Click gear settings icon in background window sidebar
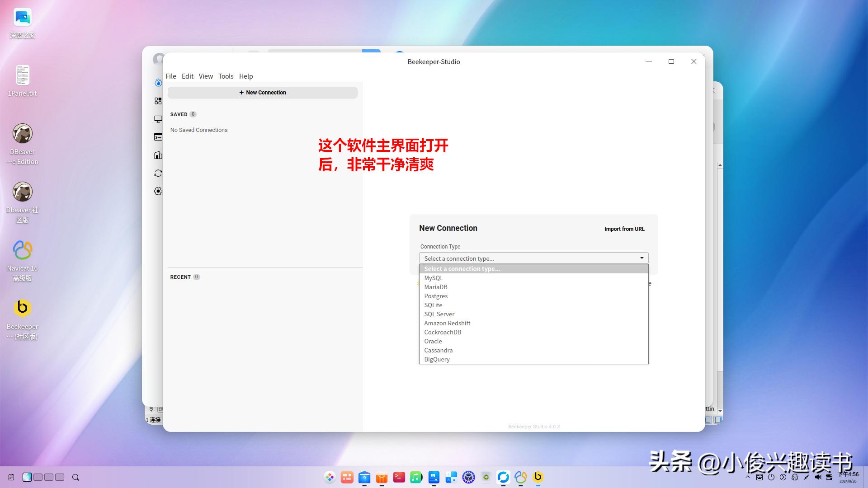The width and height of the screenshot is (868, 488). (x=158, y=191)
